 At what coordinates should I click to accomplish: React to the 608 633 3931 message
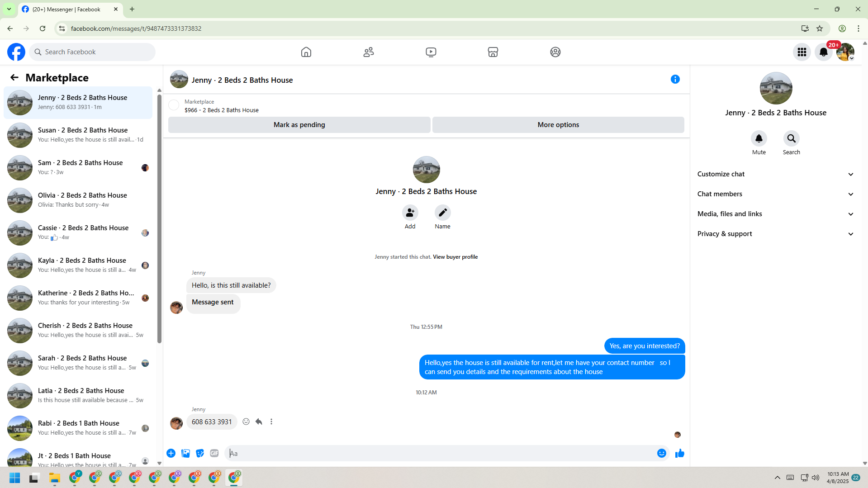click(246, 422)
